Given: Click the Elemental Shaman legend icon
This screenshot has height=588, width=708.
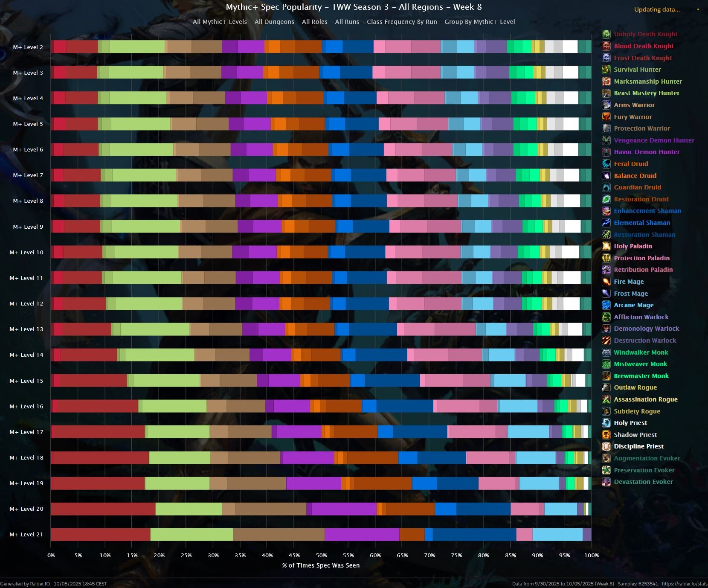Looking at the screenshot, I should 606,223.
